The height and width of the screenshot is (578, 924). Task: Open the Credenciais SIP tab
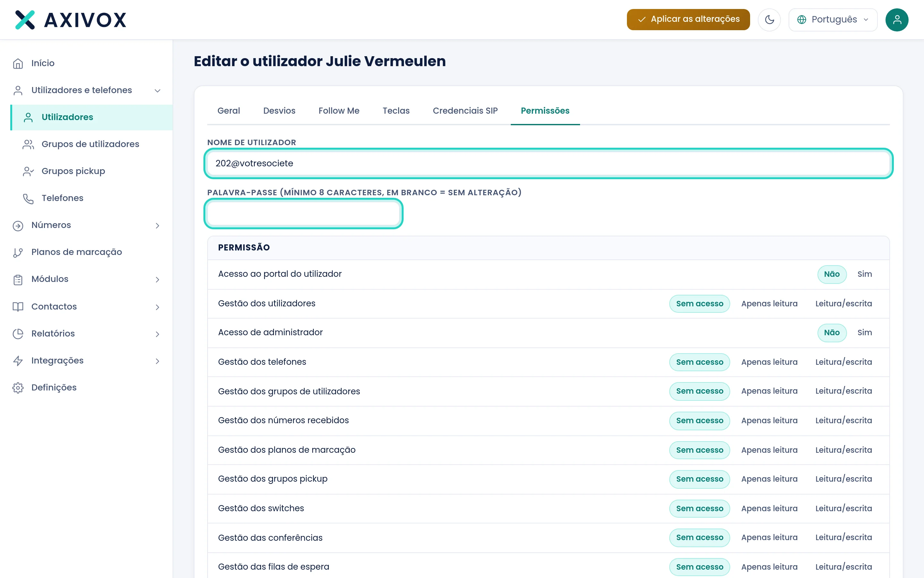click(465, 111)
